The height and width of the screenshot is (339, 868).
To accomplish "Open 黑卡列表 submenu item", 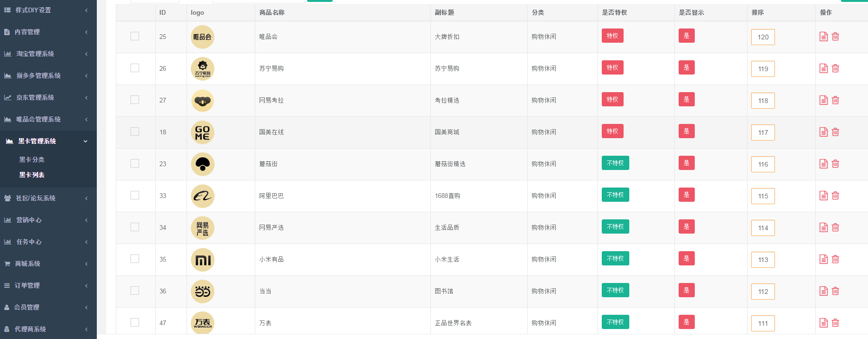I will coord(32,175).
